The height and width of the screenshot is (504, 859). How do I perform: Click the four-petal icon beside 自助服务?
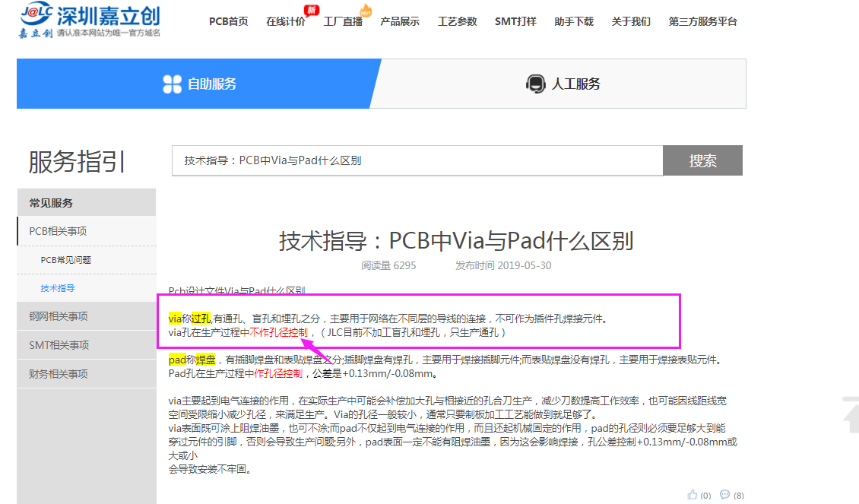[173, 84]
